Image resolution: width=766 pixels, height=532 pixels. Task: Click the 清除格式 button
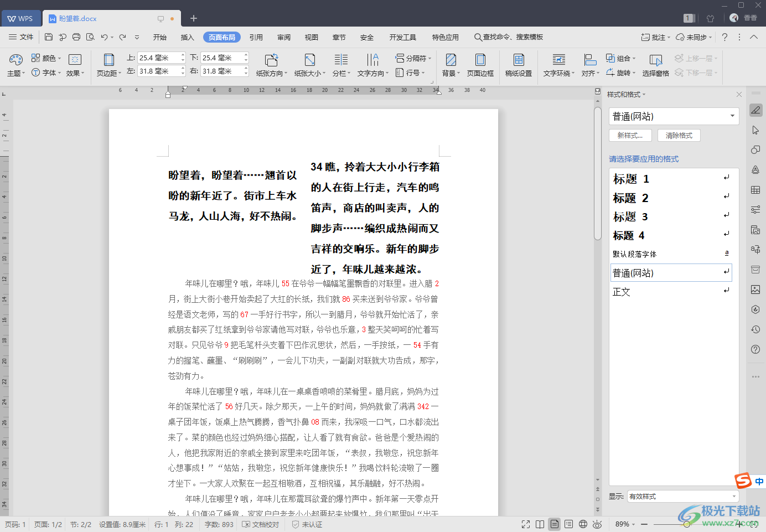(679, 136)
